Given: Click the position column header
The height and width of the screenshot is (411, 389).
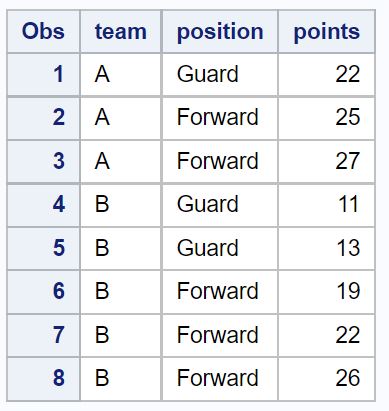Looking at the screenshot, I should click(x=220, y=31).
